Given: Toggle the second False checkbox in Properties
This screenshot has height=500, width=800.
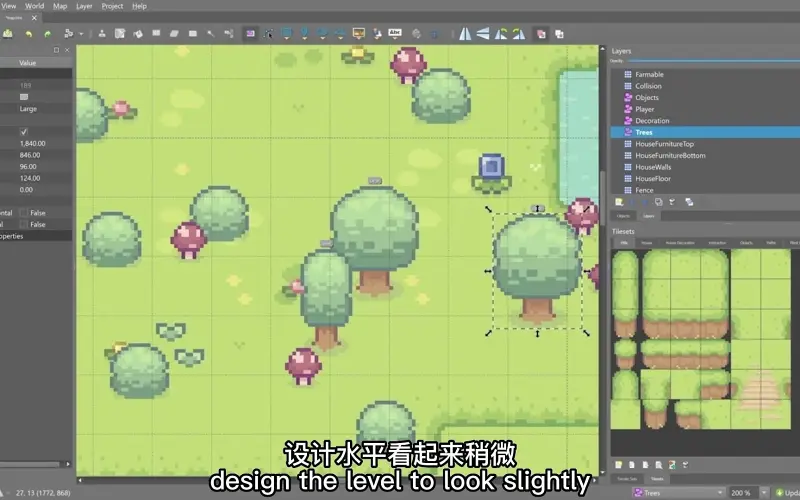Looking at the screenshot, I should [24, 225].
